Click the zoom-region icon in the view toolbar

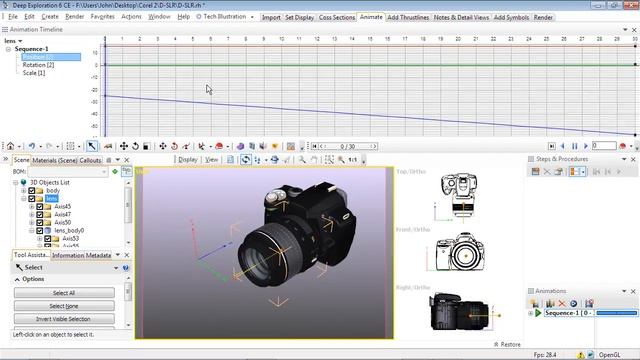pyautogui.click(x=329, y=160)
